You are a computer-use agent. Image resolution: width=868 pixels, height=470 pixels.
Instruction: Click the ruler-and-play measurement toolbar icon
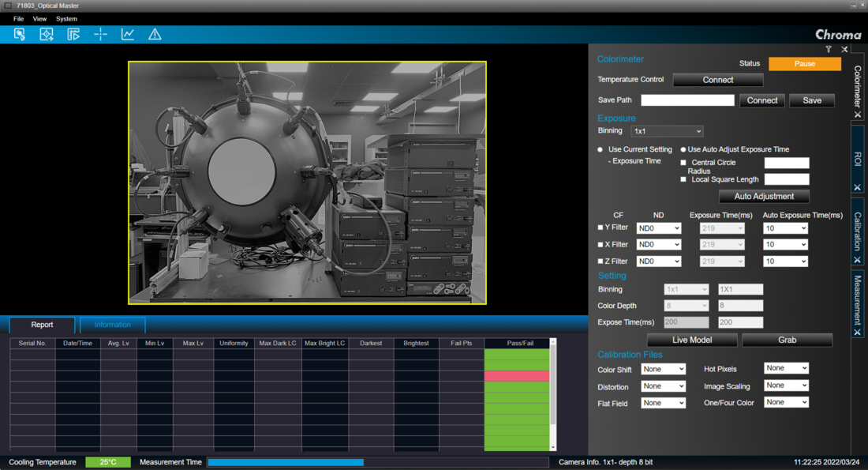coord(73,35)
